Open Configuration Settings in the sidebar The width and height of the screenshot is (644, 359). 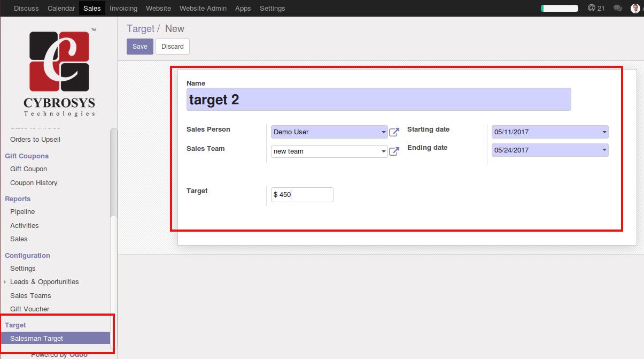point(23,269)
